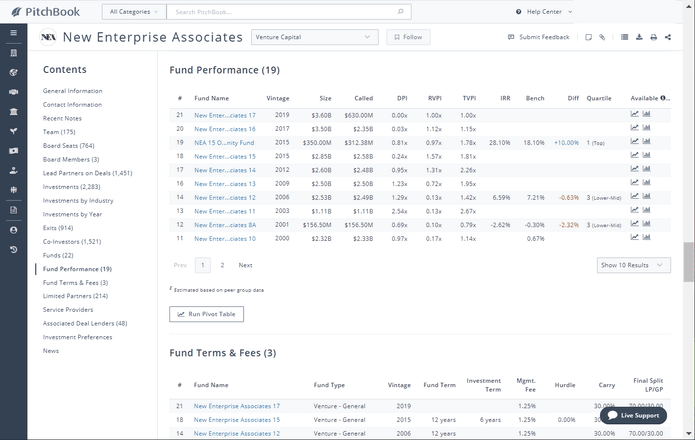Click the paperclip attachment icon
The image size is (695, 440).
pyautogui.click(x=602, y=37)
